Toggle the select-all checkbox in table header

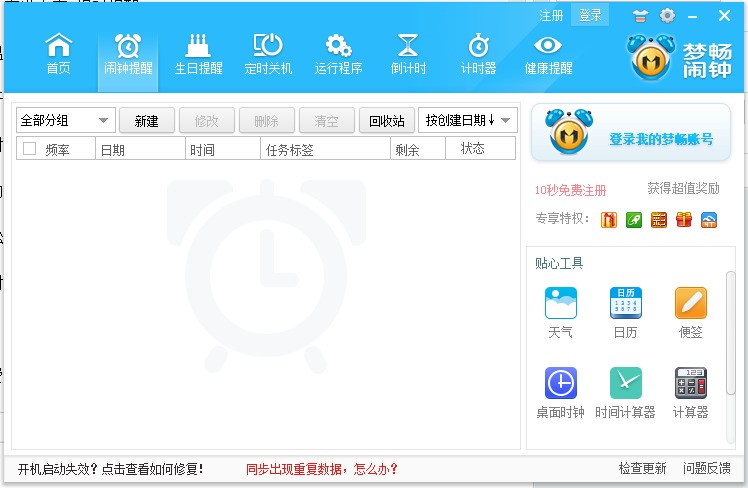(30, 149)
